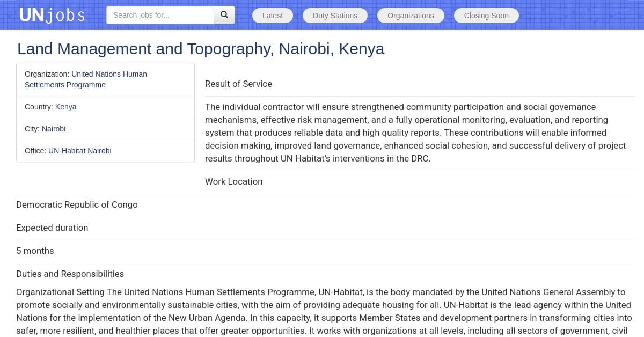
Task: Click the paragraph starting 'The individual contractor'
Action: (420, 133)
